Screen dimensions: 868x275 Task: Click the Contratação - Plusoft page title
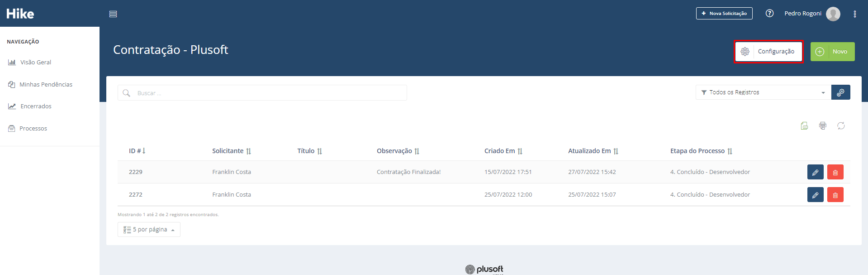pyautogui.click(x=171, y=50)
